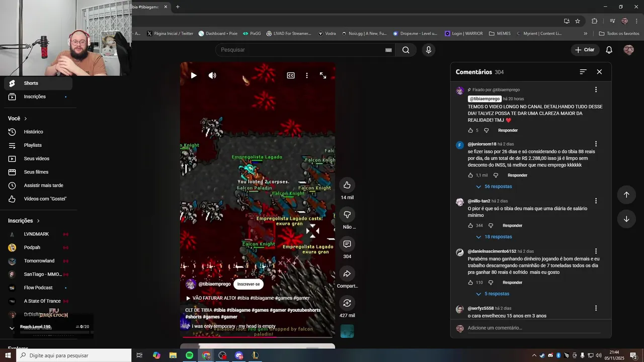Like the @juniorsom18 comment

[x=470, y=175]
